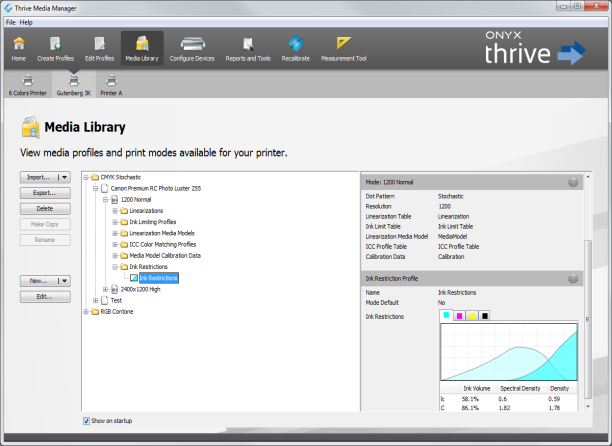Image resolution: width=612 pixels, height=446 pixels.
Task: Expand the Linearizations folder
Action: (115, 211)
